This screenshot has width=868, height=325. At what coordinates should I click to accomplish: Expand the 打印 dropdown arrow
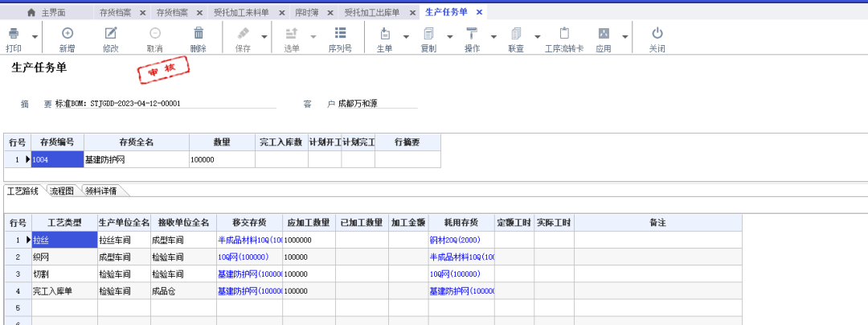pyautogui.click(x=35, y=37)
